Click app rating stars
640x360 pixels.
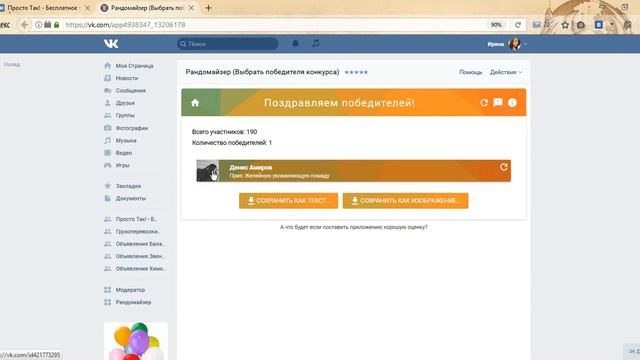(x=356, y=72)
